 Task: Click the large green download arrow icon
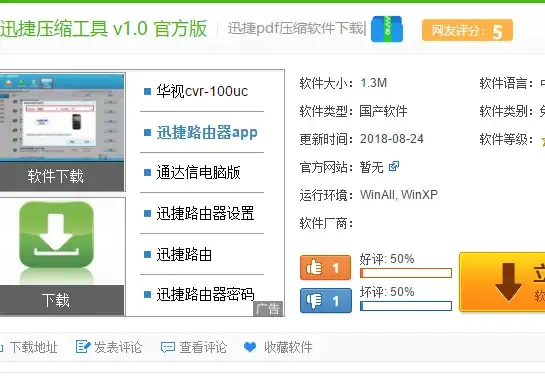point(56,236)
